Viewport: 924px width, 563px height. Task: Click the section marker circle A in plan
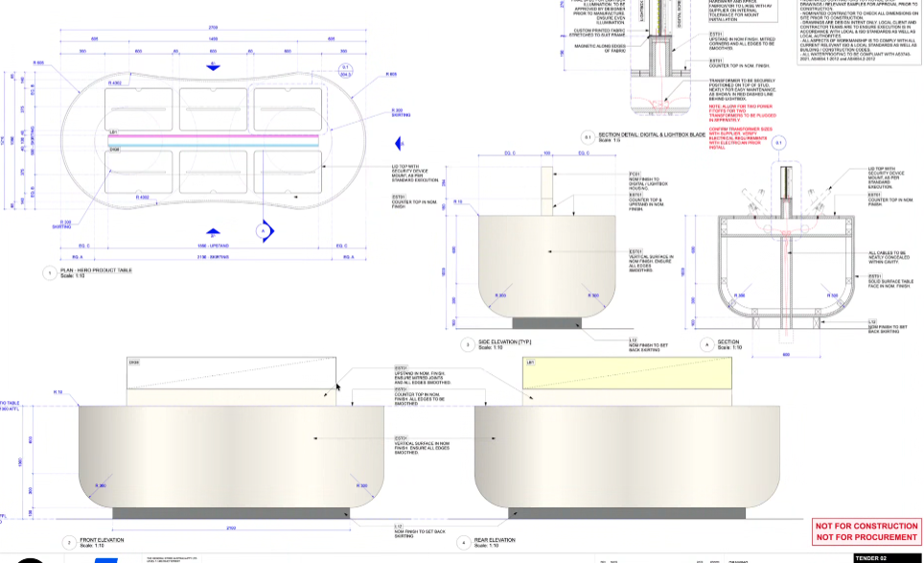(x=262, y=231)
